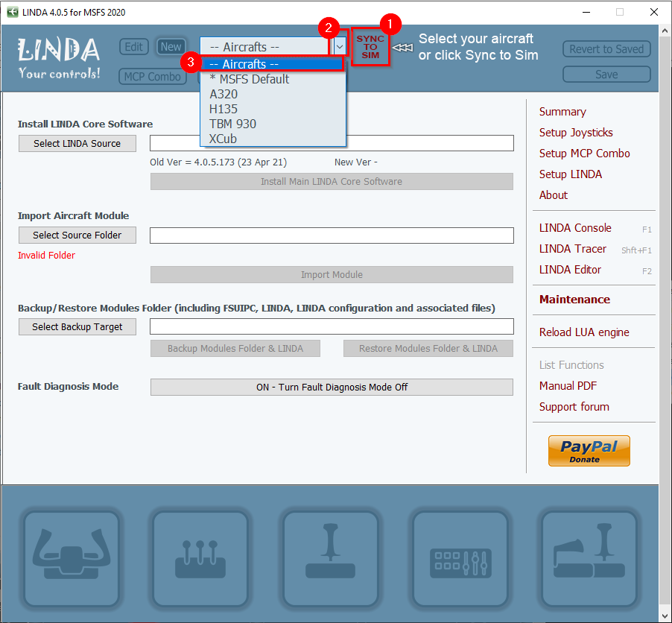Click scrollbar down arrow
Image resolution: width=672 pixels, height=623 pixels.
pyautogui.click(x=665, y=616)
